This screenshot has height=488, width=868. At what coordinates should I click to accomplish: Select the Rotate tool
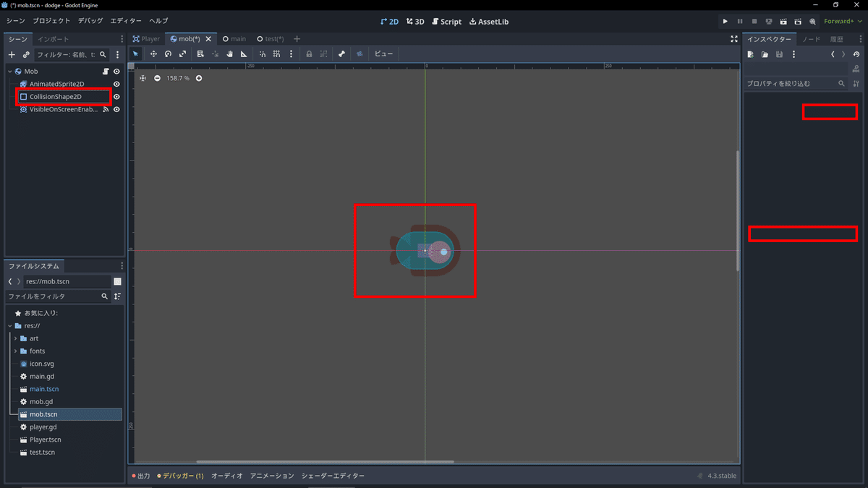pyautogui.click(x=167, y=53)
